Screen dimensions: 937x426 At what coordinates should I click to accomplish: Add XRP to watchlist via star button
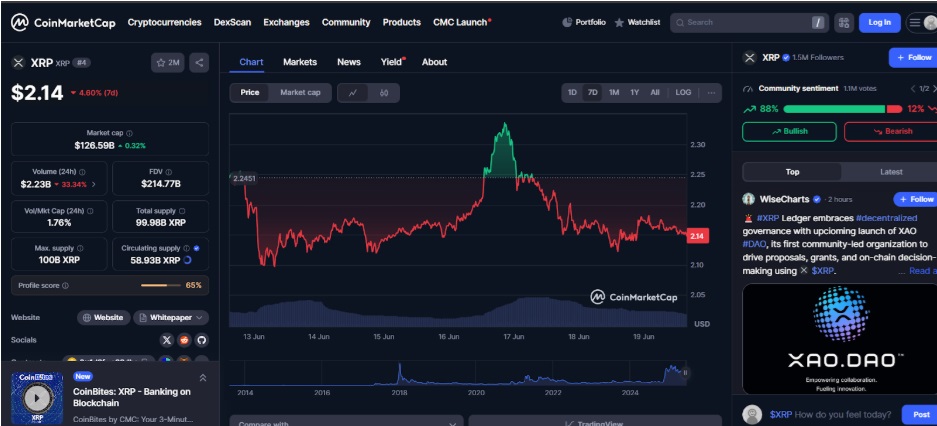(x=167, y=62)
